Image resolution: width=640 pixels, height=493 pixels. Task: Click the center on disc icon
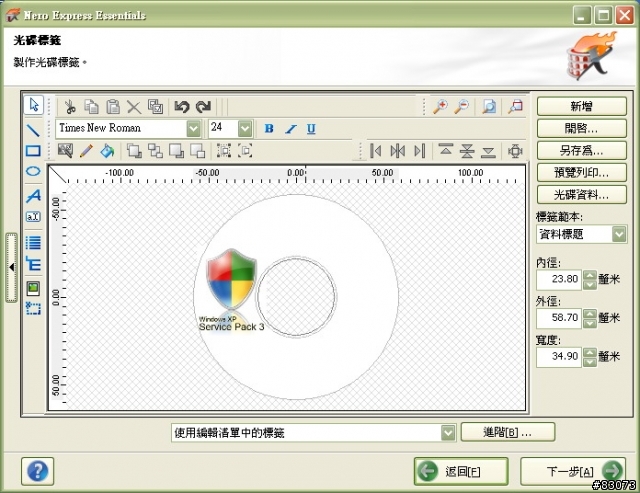pos(515,151)
